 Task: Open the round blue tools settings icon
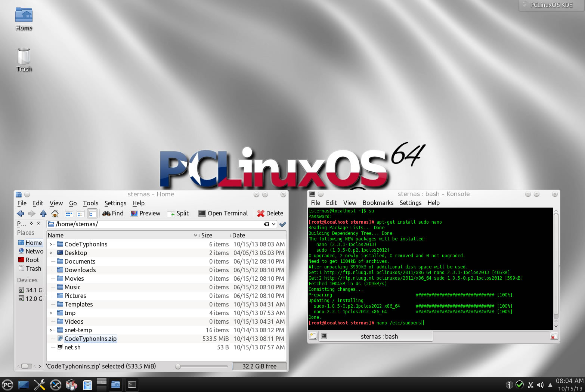click(56, 385)
